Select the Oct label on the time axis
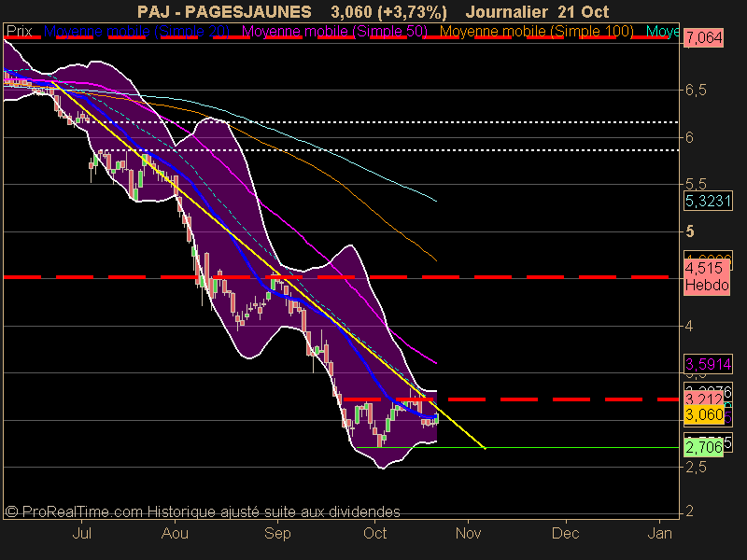This screenshot has width=747, height=560. 375,533
